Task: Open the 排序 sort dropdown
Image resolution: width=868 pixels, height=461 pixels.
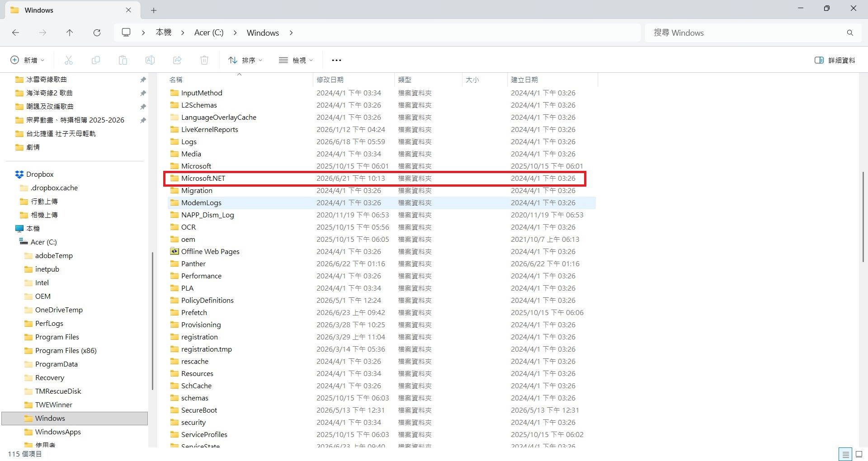Action: [x=245, y=60]
